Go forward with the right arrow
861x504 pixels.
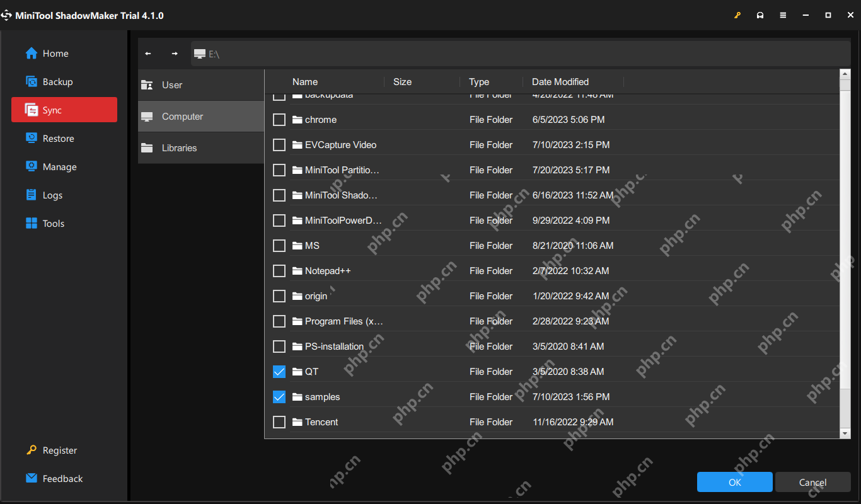[x=175, y=54]
